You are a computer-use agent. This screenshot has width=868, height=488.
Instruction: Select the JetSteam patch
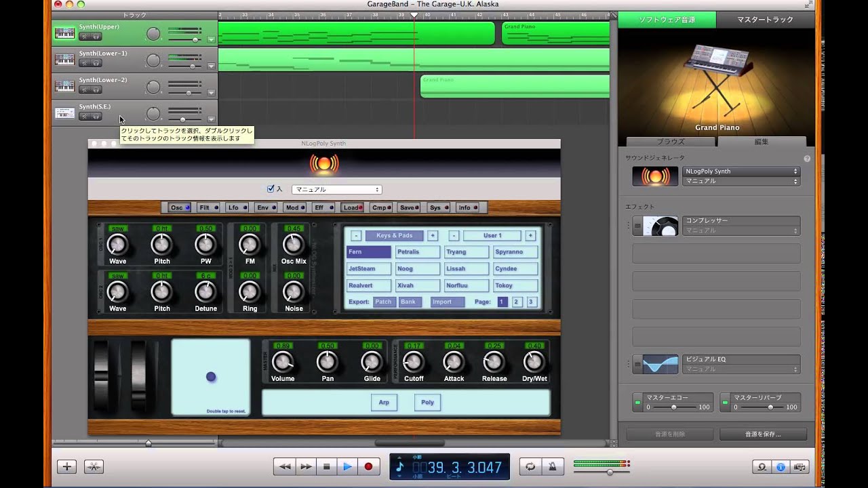(369, 268)
